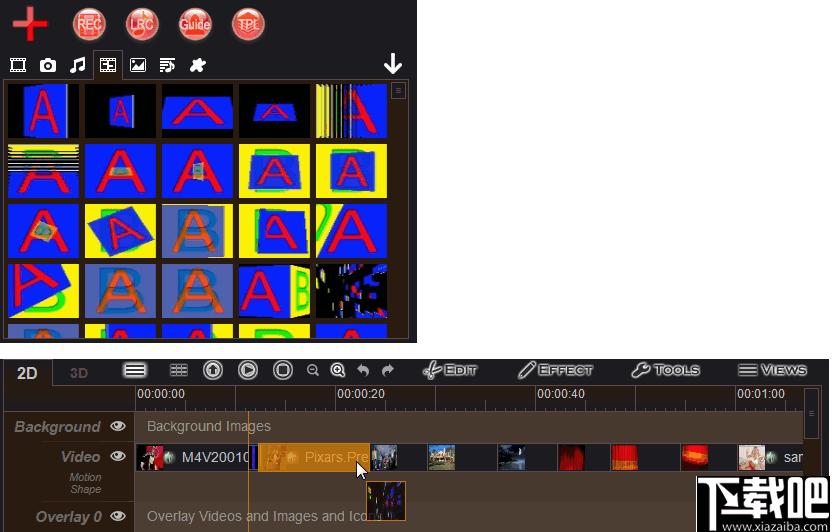Screen dimensions: 832x532
Task: Select the transitions tab
Action: pyautogui.click(x=108, y=65)
